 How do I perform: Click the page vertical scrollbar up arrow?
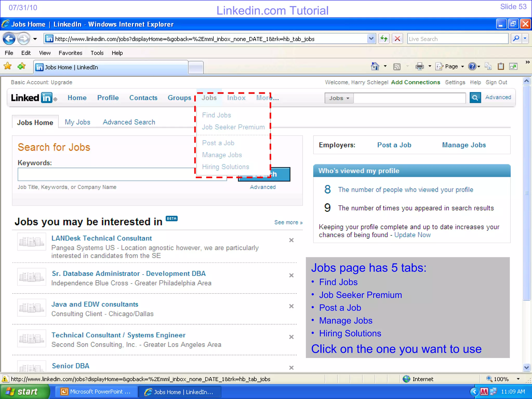[527, 81]
